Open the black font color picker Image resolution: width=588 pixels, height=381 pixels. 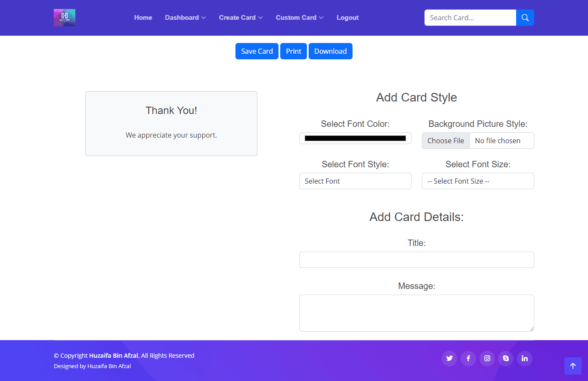(355, 138)
